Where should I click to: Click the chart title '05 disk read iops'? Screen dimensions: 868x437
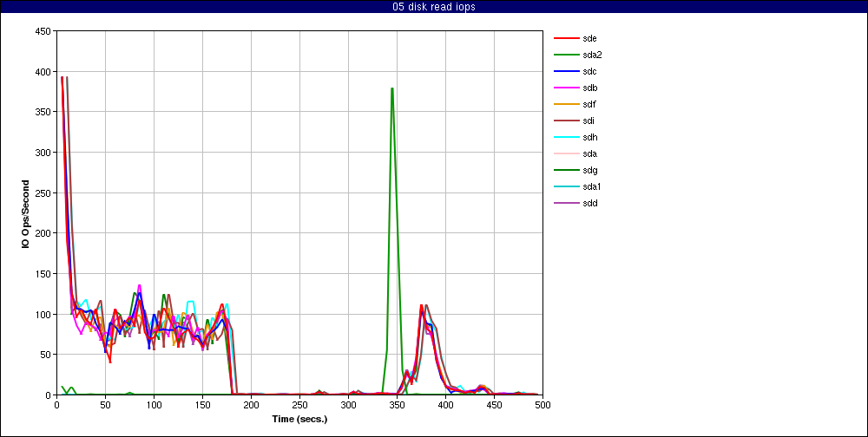click(x=433, y=7)
